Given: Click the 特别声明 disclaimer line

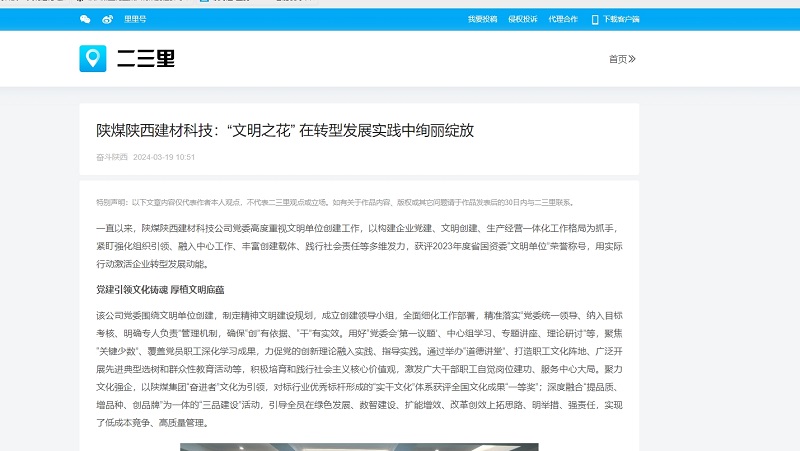Looking at the screenshot, I should point(336,203).
